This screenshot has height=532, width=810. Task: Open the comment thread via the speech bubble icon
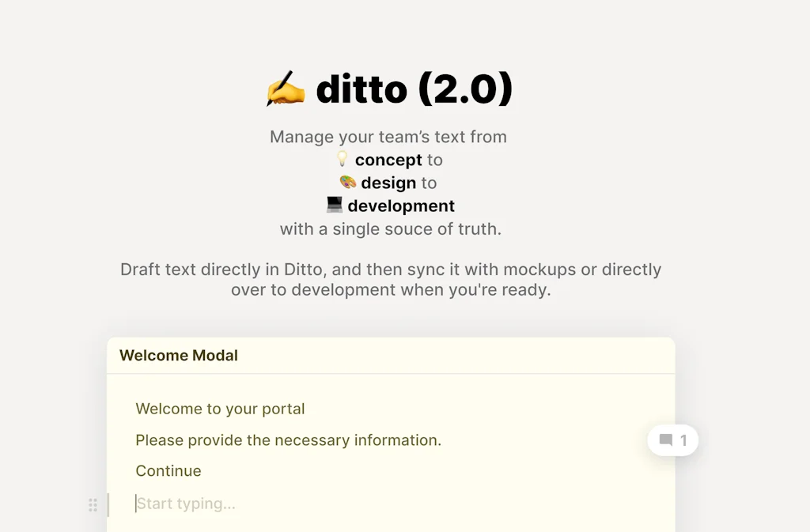click(667, 440)
